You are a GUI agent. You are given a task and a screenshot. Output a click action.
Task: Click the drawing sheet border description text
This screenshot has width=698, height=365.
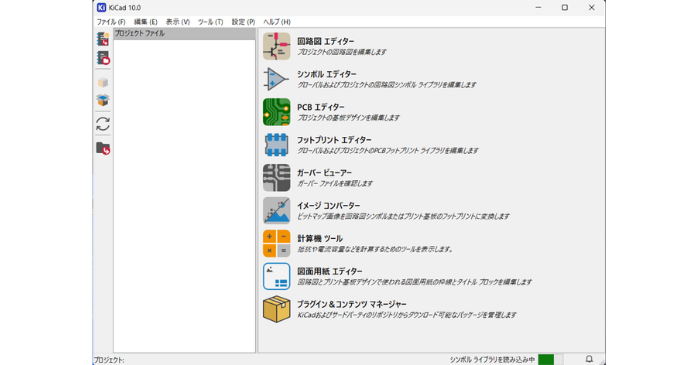(x=414, y=282)
